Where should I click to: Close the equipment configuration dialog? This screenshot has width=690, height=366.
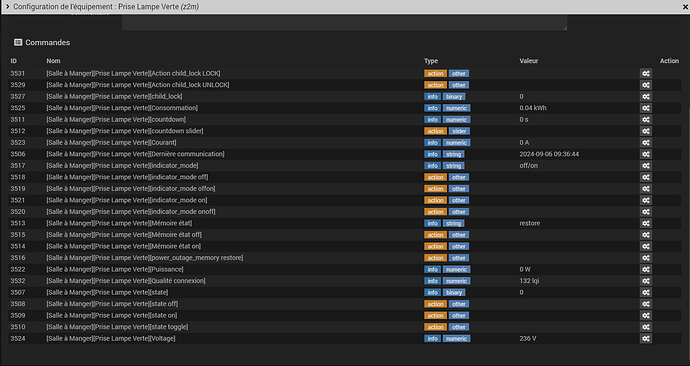685,7
